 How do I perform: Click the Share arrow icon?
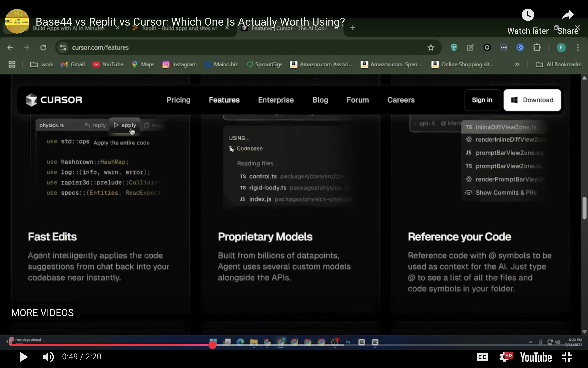point(568,15)
